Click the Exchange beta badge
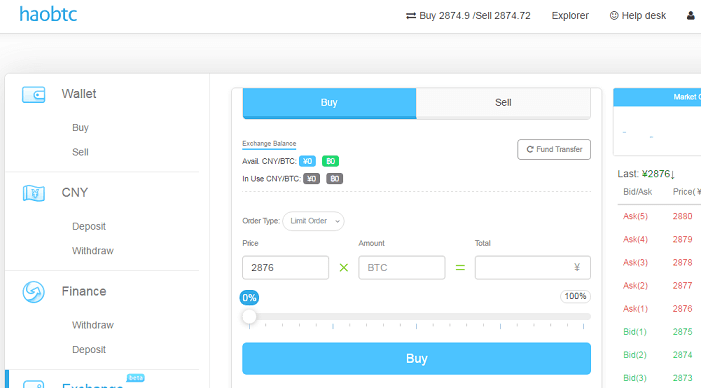 click(135, 378)
